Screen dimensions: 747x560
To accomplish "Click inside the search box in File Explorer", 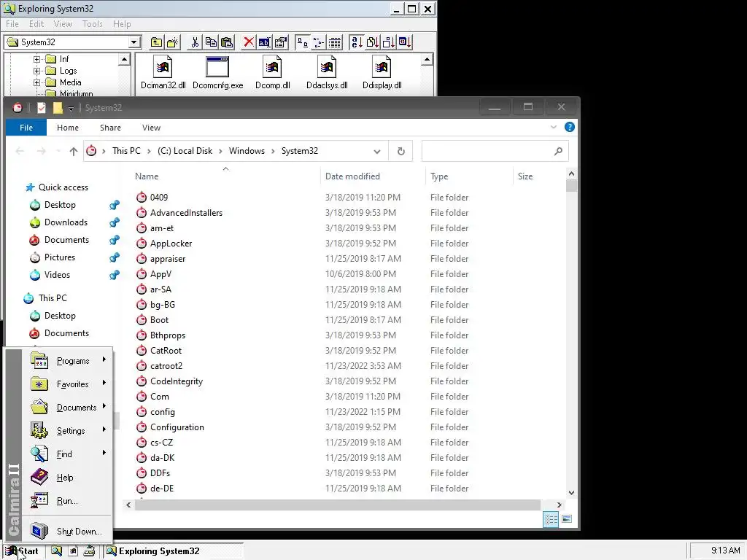I will 495,151.
